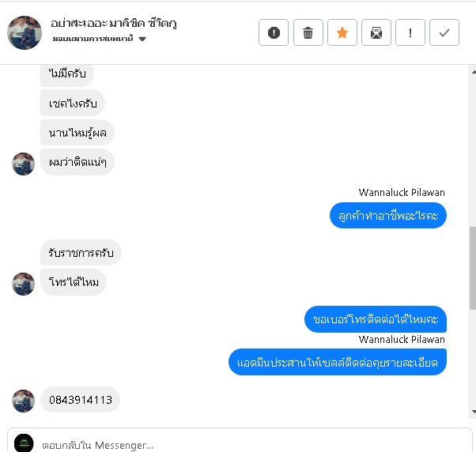
Task: Flag conversation with the exclamation mark button
Action: click(410, 32)
